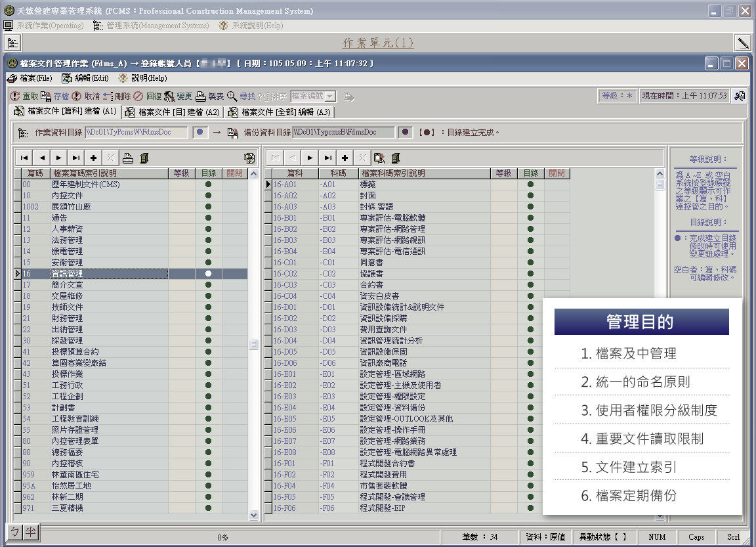This screenshot has height=547, width=756.
Task: Jump to first record in left list
Action: point(24,158)
